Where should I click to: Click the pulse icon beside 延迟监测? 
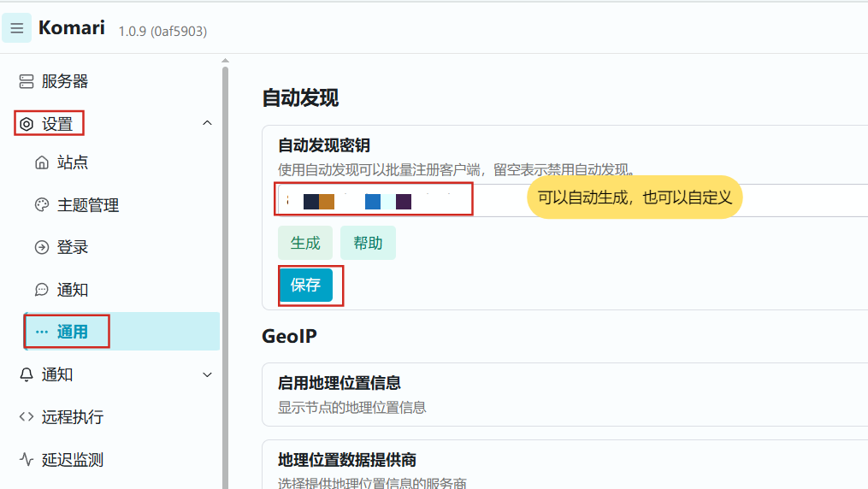(x=27, y=459)
